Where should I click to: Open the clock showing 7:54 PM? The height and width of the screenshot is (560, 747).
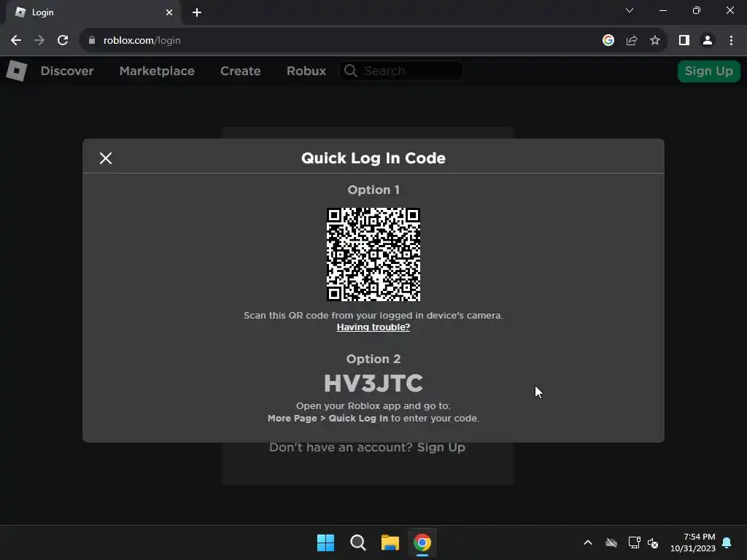click(693, 542)
